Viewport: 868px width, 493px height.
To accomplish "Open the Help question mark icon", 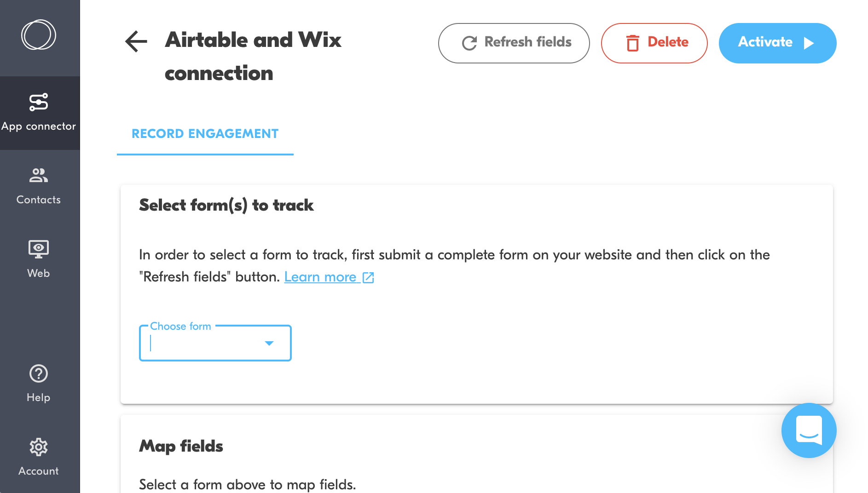I will (39, 373).
